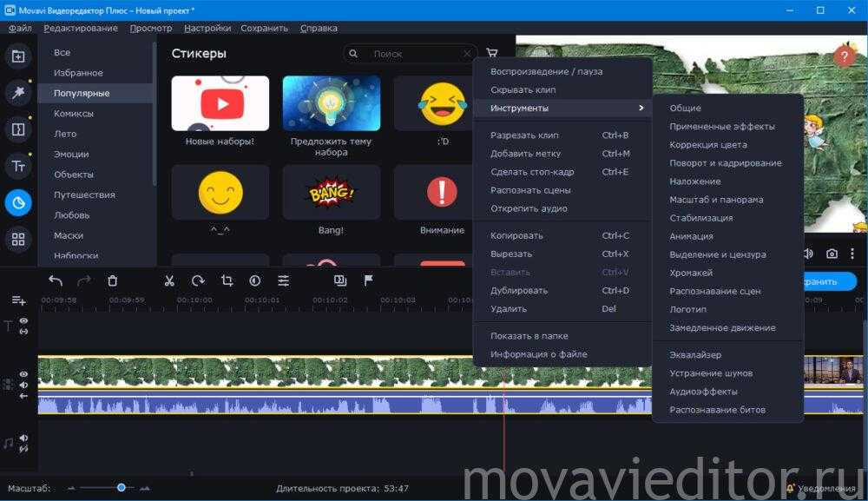Click the crop tool in timeline toolbar
Viewport: 868px width, 501px height.
tap(227, 280)
